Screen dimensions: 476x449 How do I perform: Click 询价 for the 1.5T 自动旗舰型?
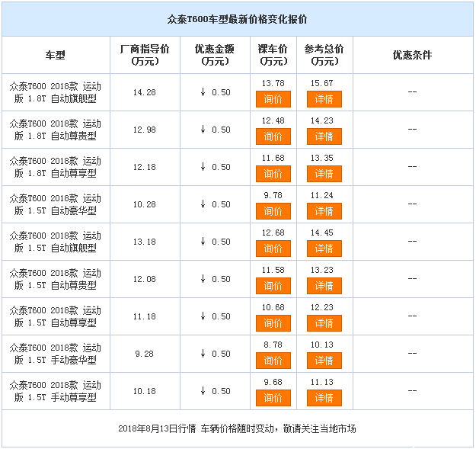click(273, 249)
